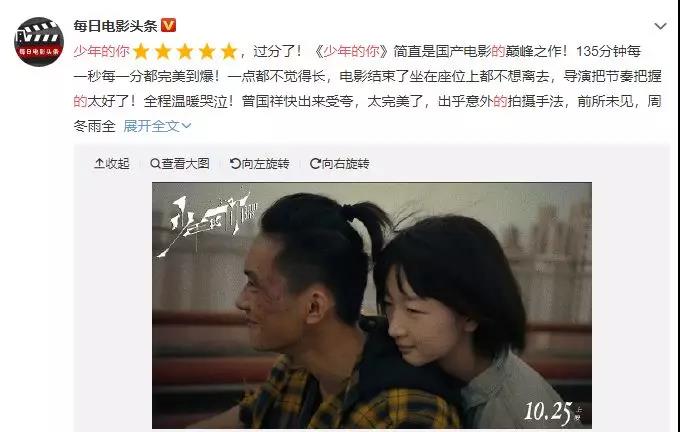
Task: Open the post options chevron at top right
Action: point(660,26)
